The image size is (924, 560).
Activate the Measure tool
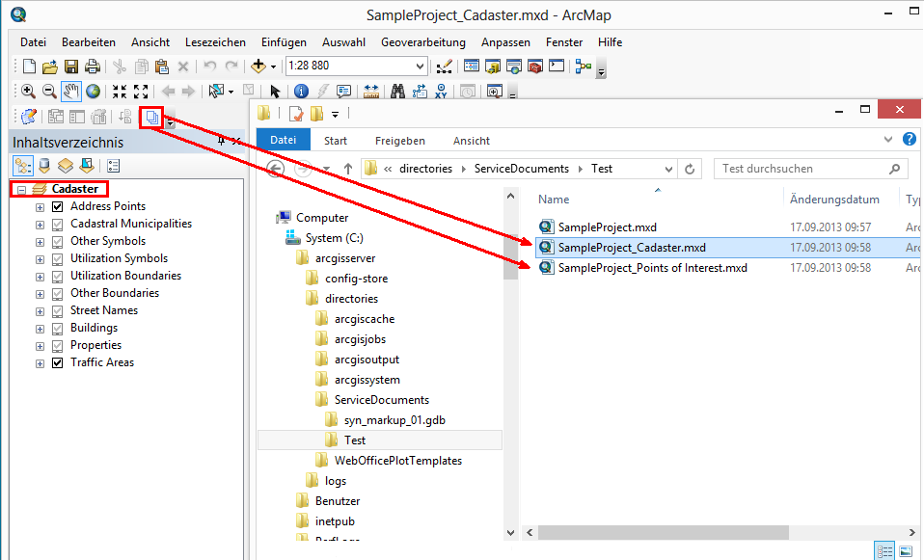coord(373,91)
